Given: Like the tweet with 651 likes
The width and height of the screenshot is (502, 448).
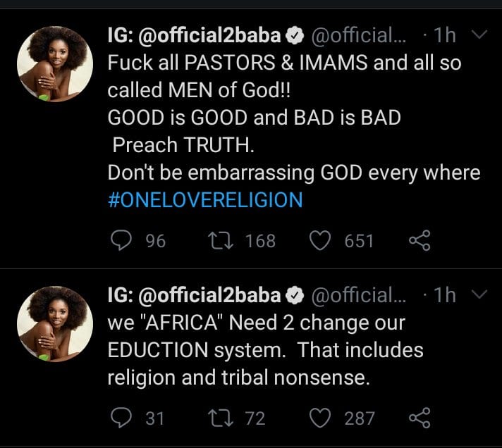Looking at the screenshot, I should coord(322,242).
